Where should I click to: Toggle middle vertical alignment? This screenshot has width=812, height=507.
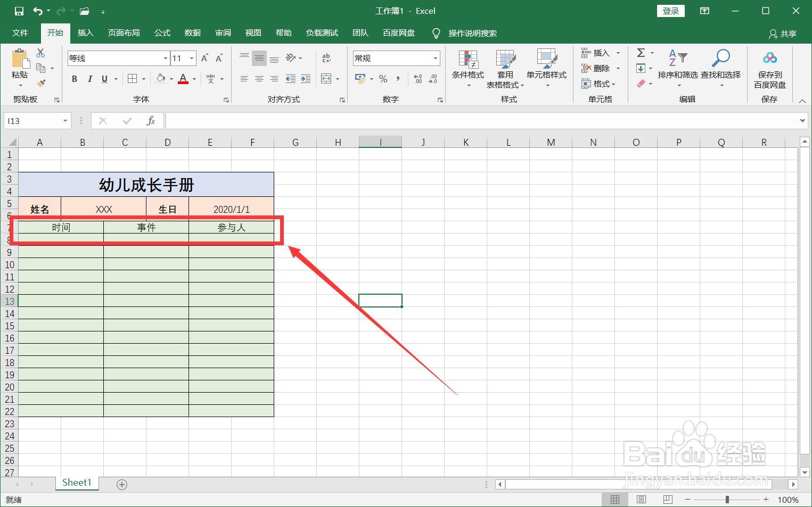coord(259,58)
